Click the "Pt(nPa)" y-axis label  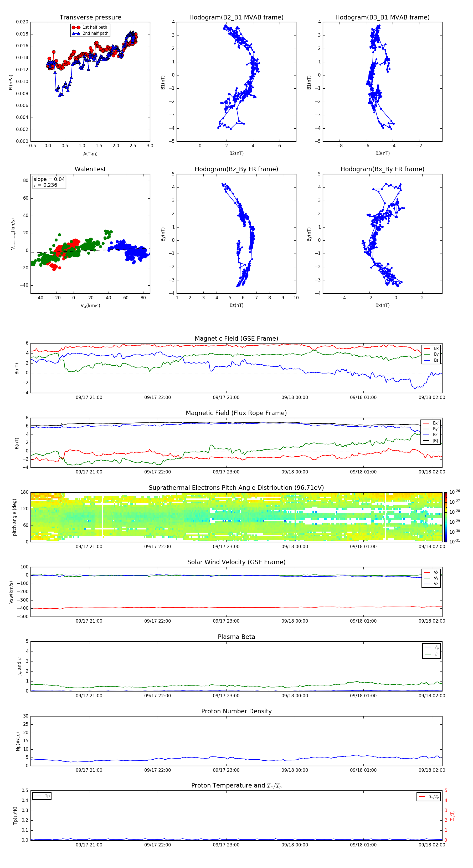point(11,82)
